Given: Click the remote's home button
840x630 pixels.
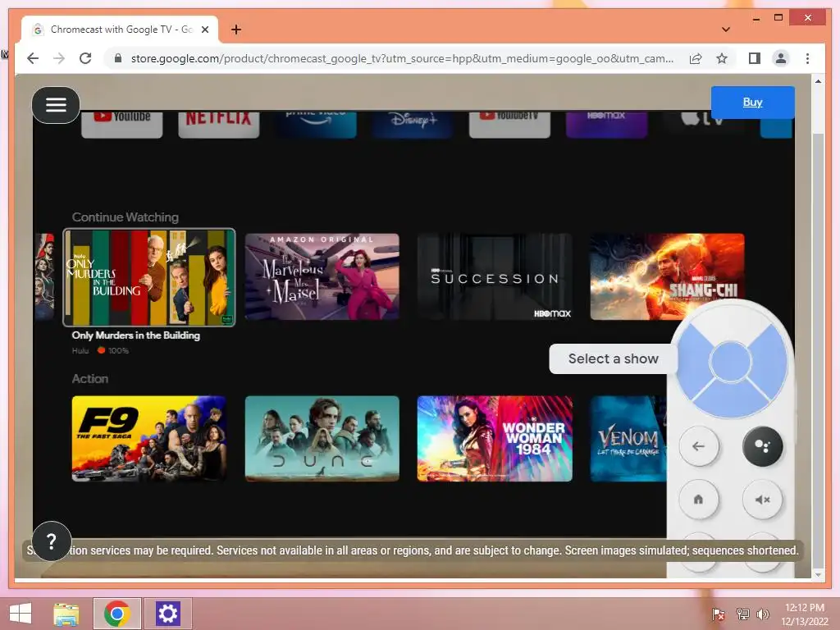Looking at the screenshot, I should (699, 500).
